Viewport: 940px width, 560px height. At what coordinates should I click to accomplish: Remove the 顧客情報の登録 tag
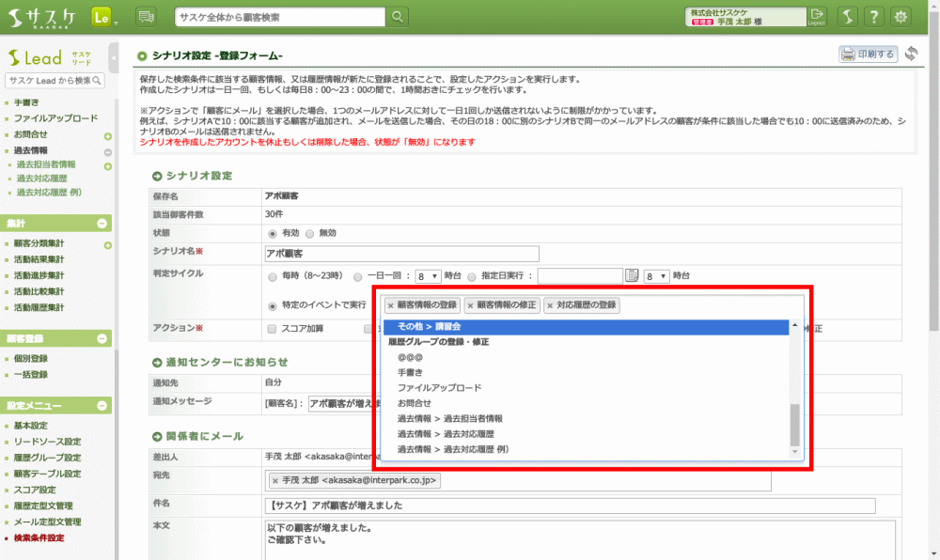click(391, 305)
